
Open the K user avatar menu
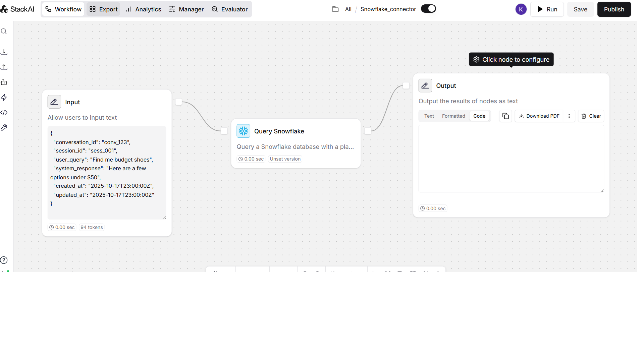tap(521, 9)
